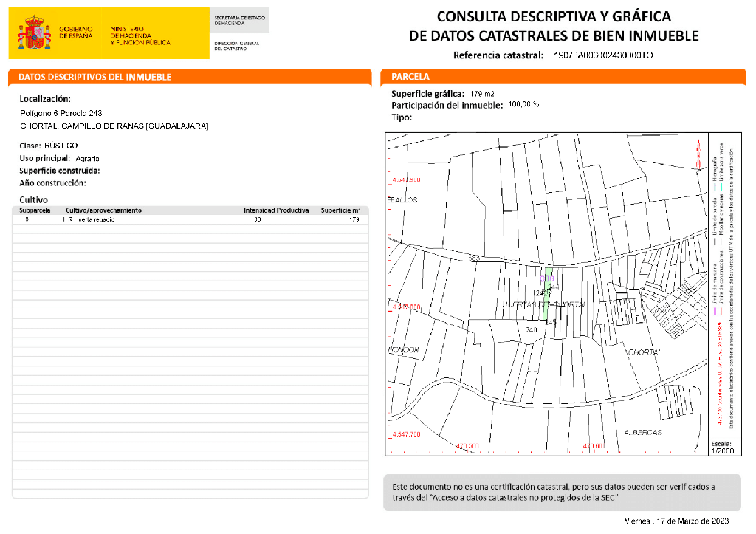
Task: Click the Spanish coat of arms emblem
Action: [x=35, y=32]
